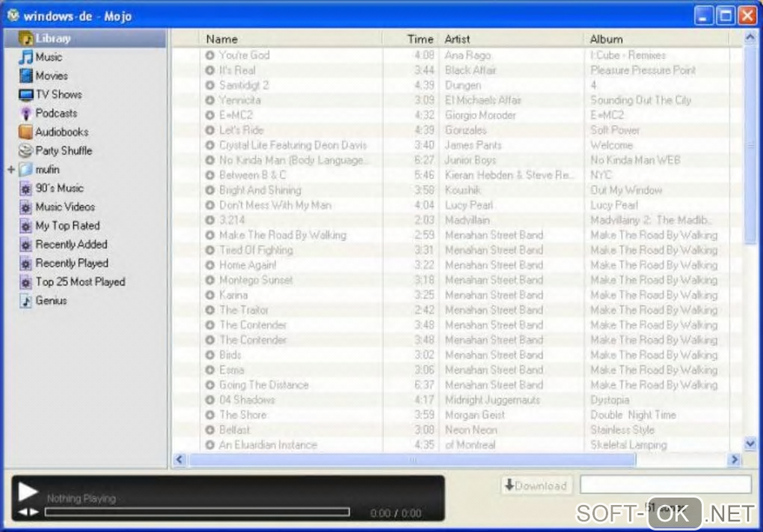Select "Crystal Lite Featuring Deon Davis" track
763x532 pixels.
(293, 146)
